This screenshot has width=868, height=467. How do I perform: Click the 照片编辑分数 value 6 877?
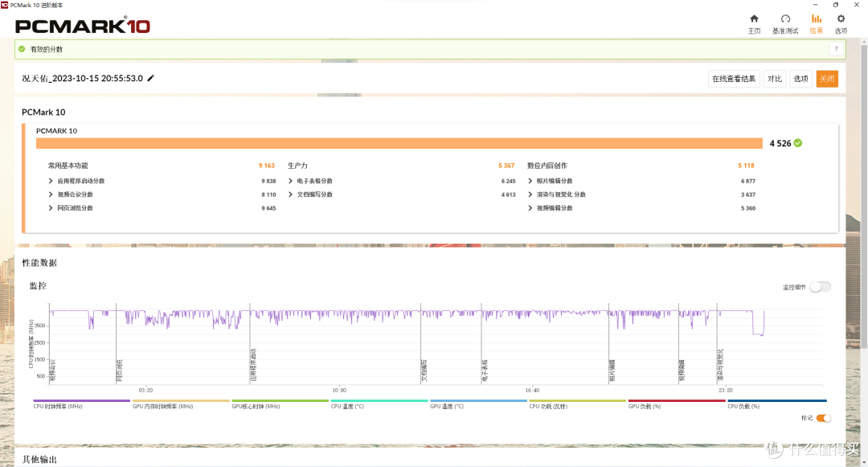click(748, 181)
